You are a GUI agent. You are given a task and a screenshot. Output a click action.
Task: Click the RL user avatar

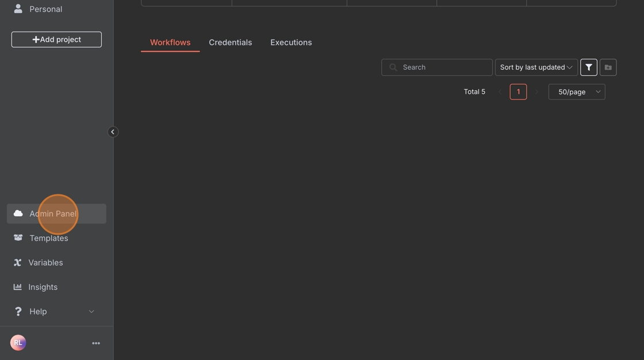pyautogui.click(x=18, y=343)
